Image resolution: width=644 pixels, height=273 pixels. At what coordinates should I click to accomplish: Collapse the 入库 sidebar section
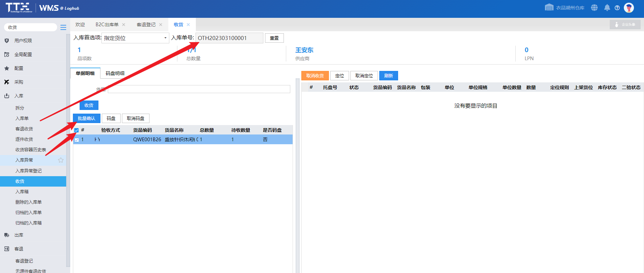19,96
